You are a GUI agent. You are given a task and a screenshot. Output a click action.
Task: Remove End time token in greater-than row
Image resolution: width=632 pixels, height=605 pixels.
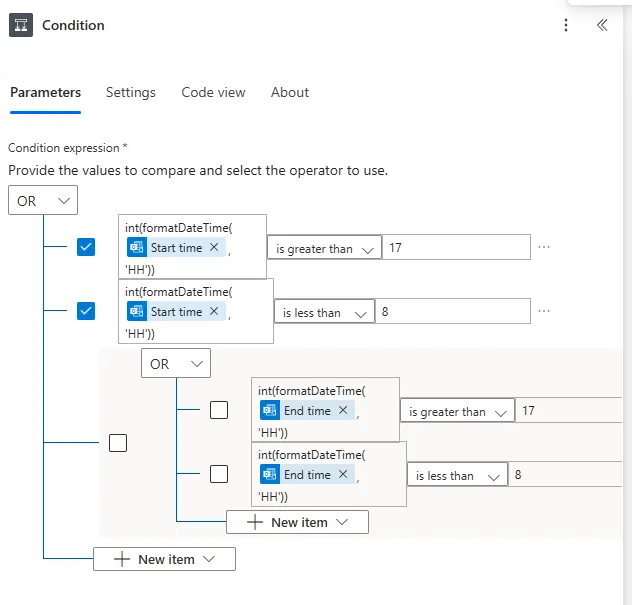[343, 411]
